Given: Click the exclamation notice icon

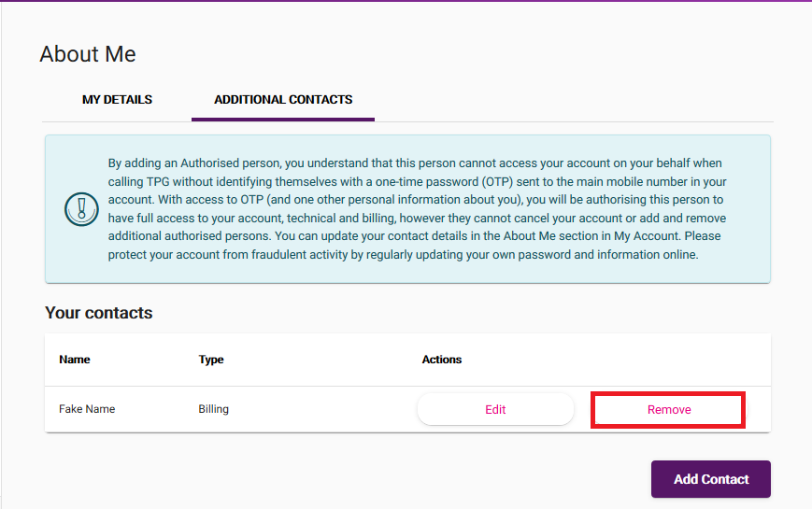Looking at the screenshot, I should 81,208.
